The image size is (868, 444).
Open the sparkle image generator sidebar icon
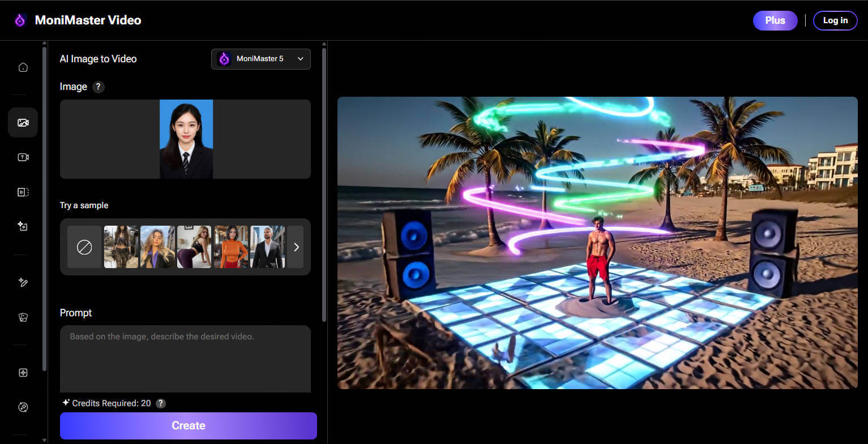[23, 226]
